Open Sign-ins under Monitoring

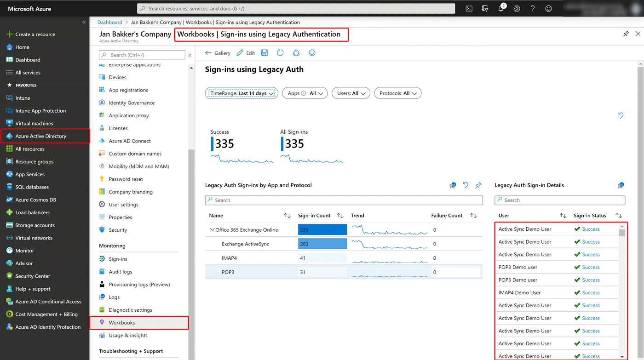pos(118,259)
